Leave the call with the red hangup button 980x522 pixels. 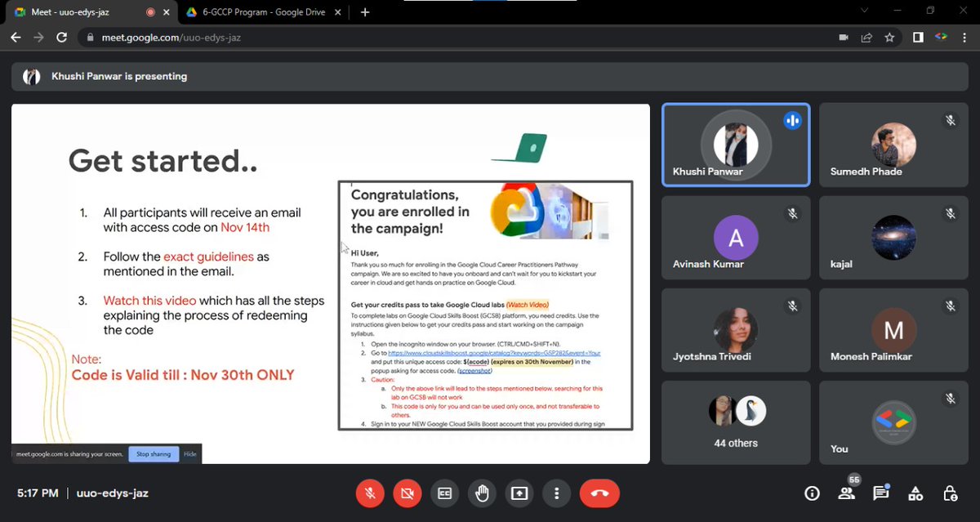(599, 493)
